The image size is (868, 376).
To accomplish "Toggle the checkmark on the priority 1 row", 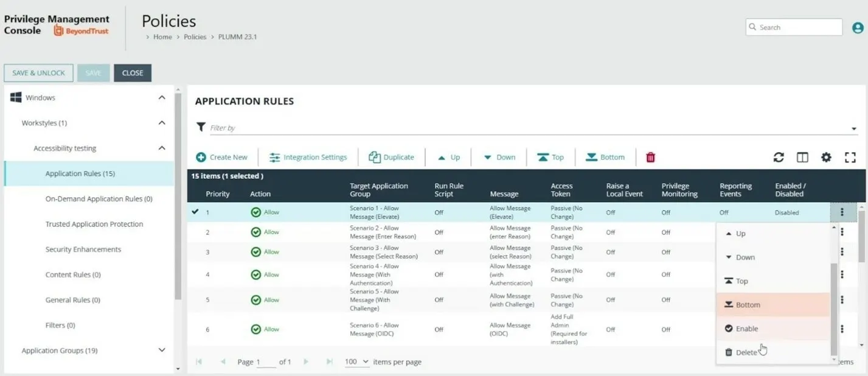I will (195, 212).
